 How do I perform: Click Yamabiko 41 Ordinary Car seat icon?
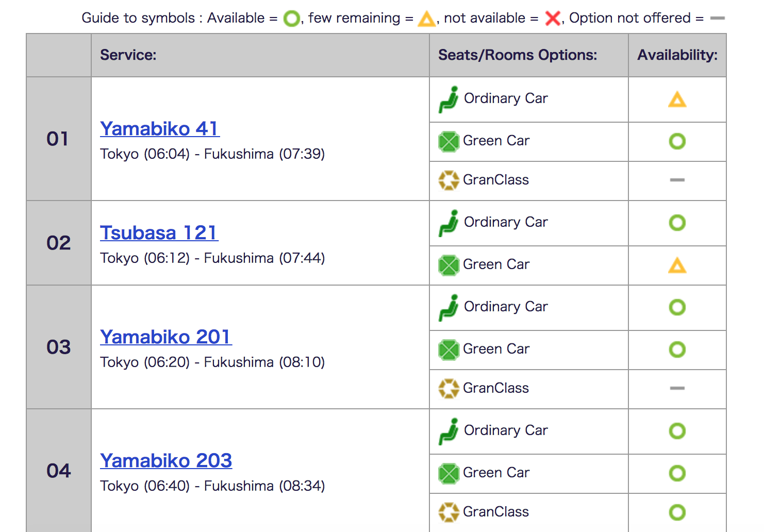(449, 99)
